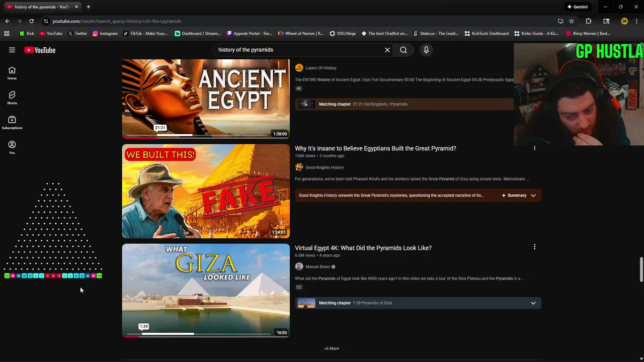Click the magnifier search button
The image size is (644, 362).
tap(404, 50)
